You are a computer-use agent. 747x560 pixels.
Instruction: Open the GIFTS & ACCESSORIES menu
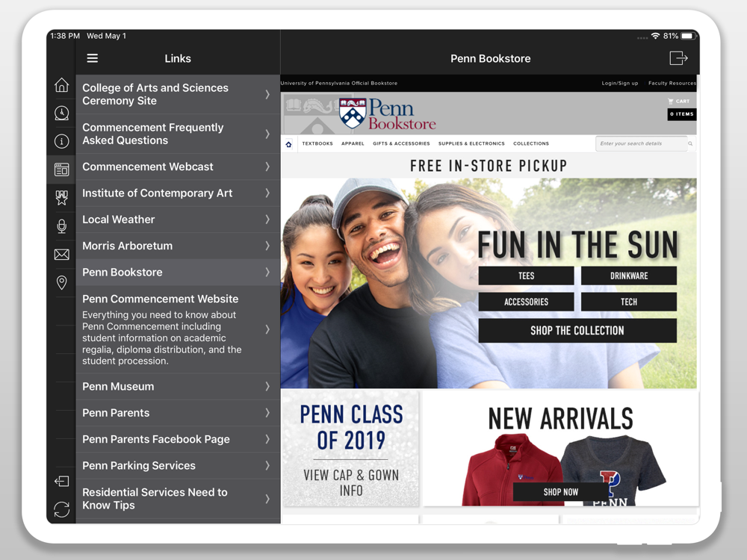tap(401, 143)
